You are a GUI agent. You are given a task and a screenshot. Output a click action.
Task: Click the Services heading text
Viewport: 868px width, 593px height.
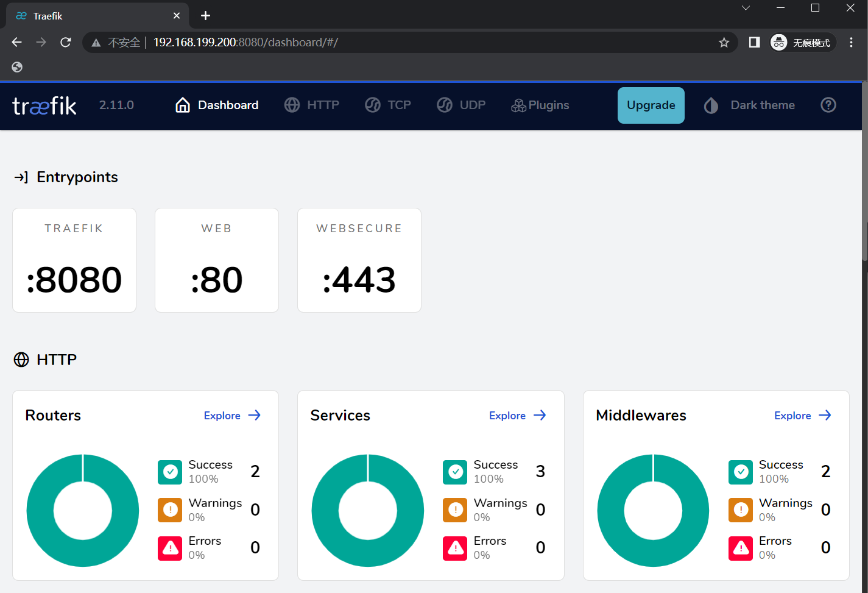coord(340,415)
